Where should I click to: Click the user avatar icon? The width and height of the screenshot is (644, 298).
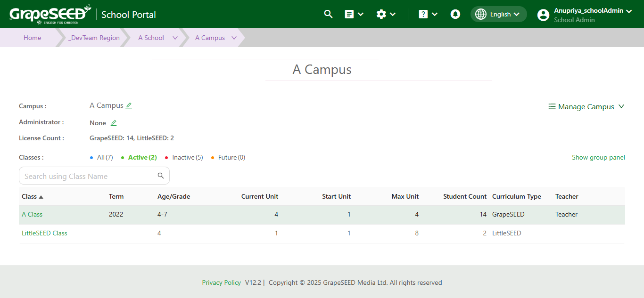click(543, 15)
